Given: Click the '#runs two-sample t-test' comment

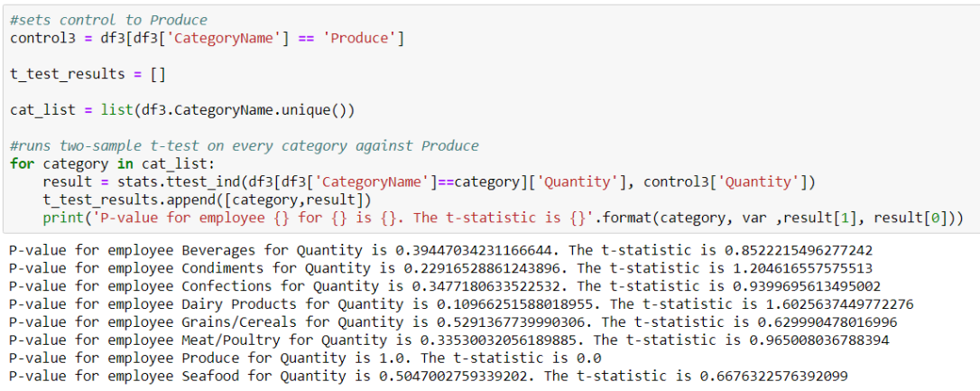Looking at the screenshot, I should (x=244, y=145).
